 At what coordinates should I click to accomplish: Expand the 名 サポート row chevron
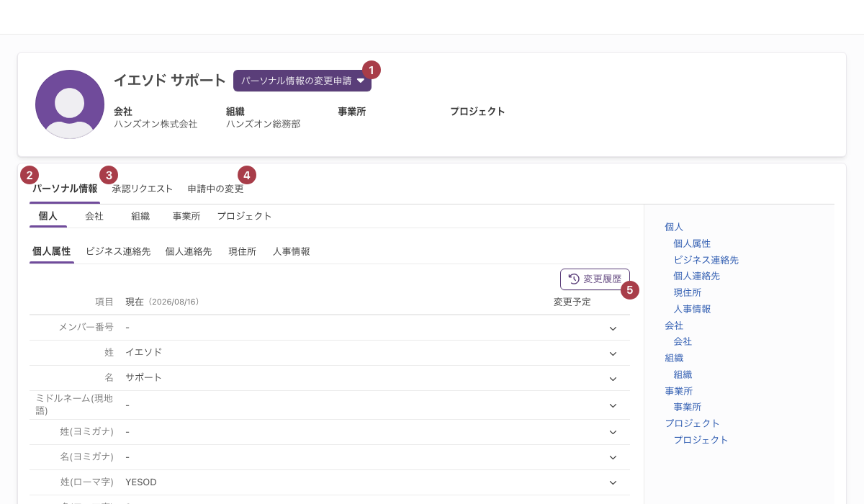point(613,379)
